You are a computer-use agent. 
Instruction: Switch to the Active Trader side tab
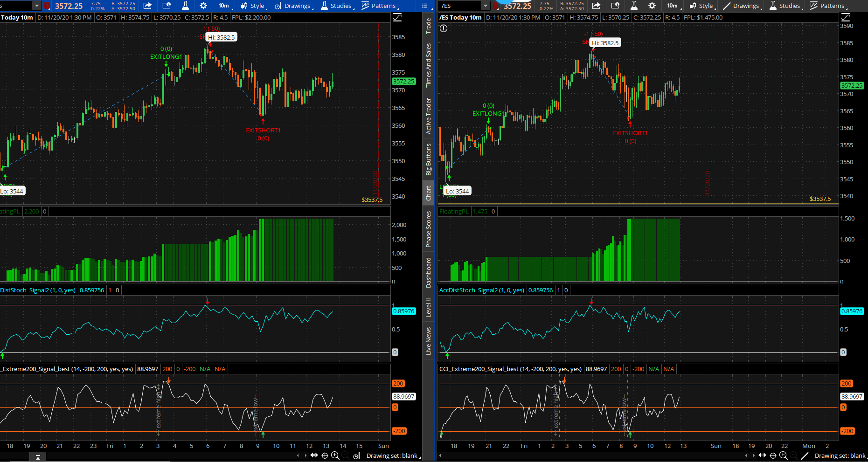click(429, 116)
